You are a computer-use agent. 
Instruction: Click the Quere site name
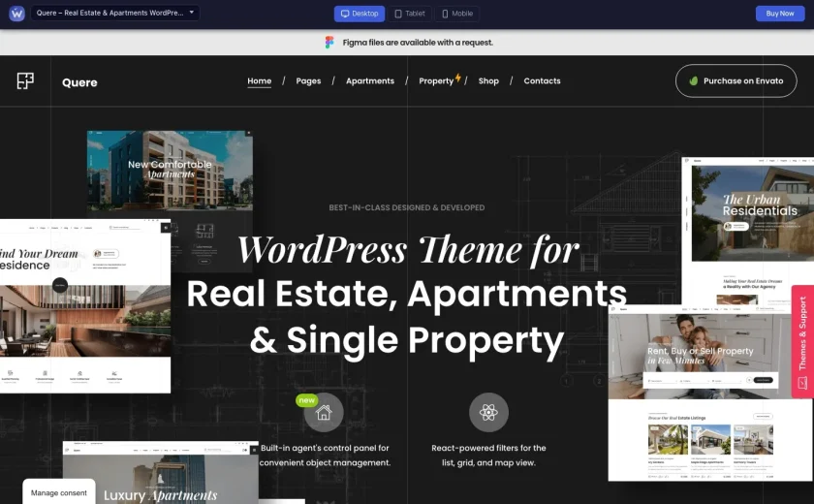pyautogui.click(x=79, y=82)
